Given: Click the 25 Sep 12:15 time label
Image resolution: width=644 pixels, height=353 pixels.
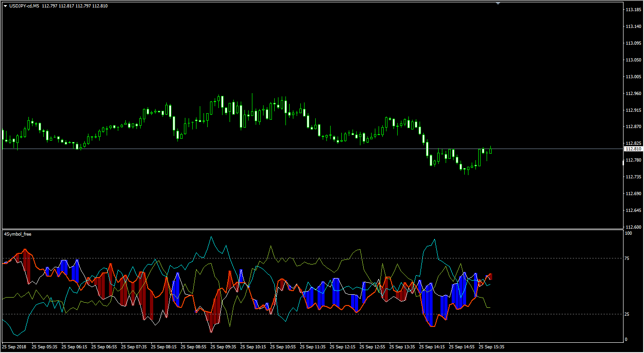Looking at the screenshot, I should click(x=343, y=347).
